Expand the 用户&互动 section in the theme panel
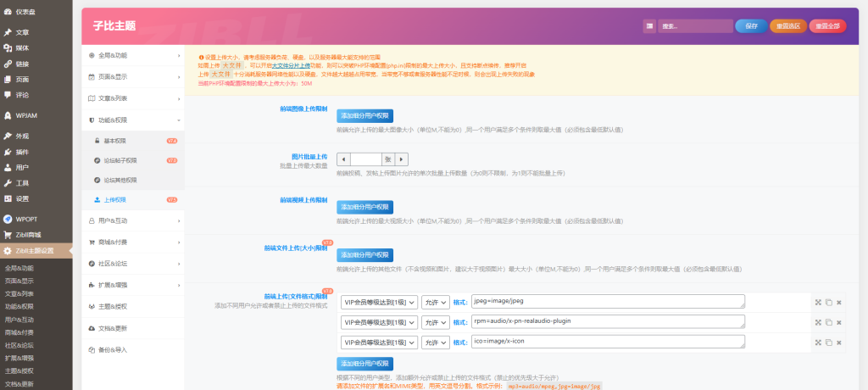This screenshot has width=868, height=390. 133,220
